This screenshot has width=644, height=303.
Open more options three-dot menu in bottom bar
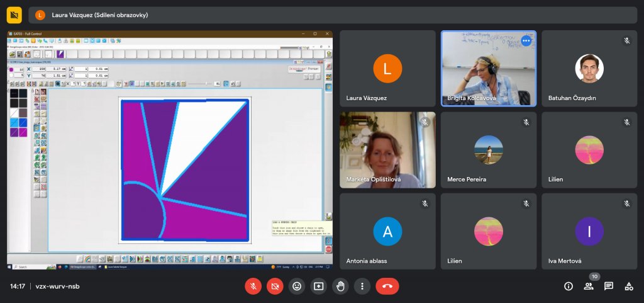pyautogui.click(x=362, y=286)
